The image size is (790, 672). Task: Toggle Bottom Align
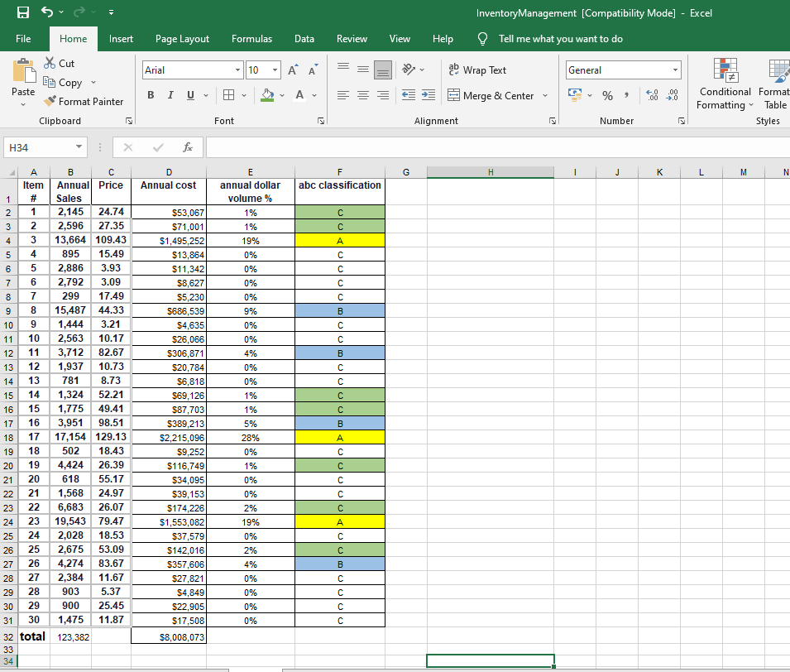tap(383, 70)
